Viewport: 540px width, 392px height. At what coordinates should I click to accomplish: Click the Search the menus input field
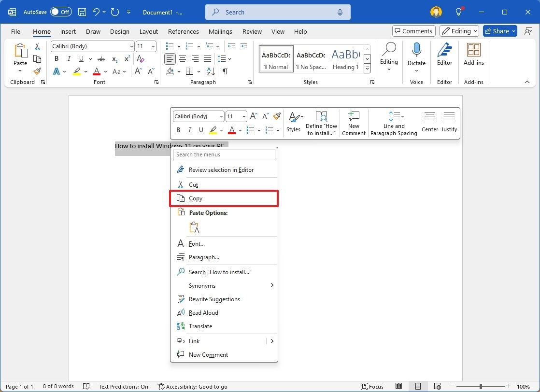coord(224,154)
